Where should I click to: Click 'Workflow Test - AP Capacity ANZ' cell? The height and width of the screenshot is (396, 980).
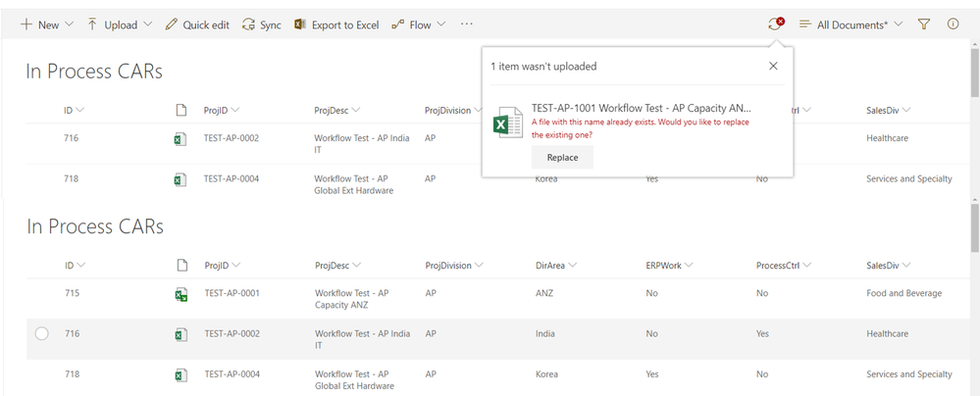(352, 299)
